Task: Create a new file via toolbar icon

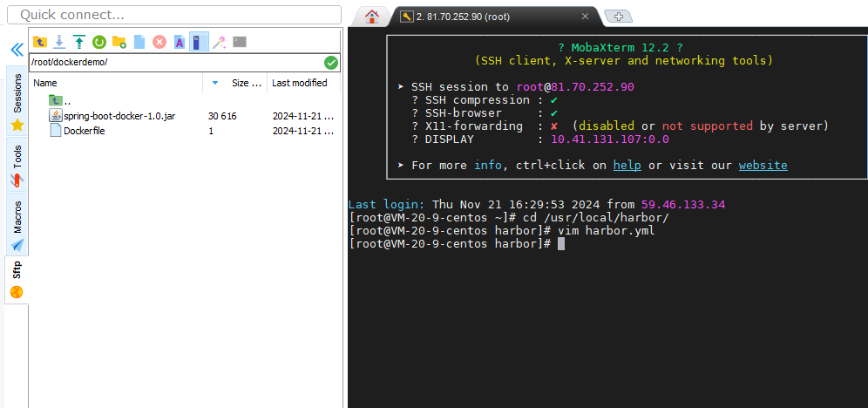Action: point(139,42)
